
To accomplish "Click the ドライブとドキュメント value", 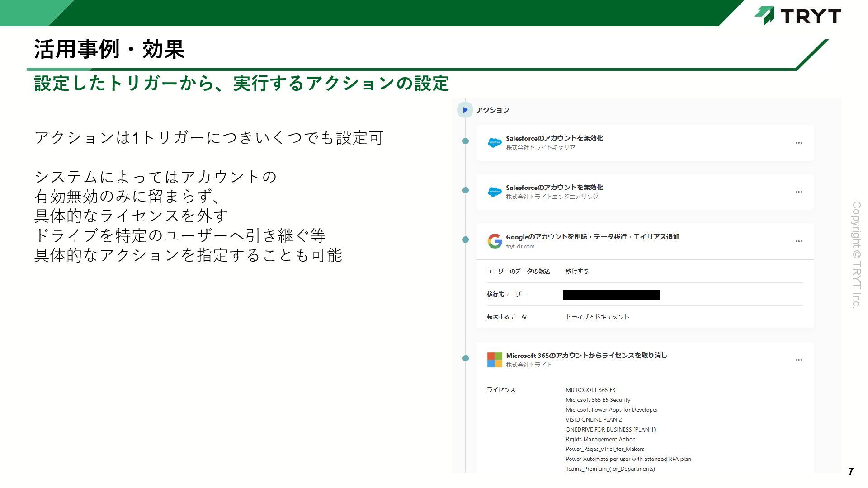I will pos(597,317).
